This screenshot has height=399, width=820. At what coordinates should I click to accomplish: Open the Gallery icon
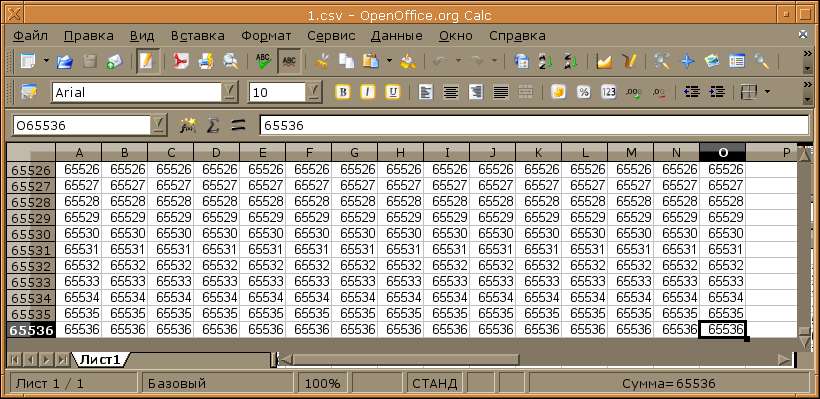point(712,62)
